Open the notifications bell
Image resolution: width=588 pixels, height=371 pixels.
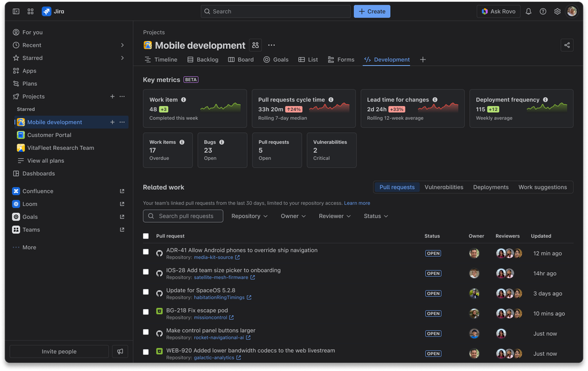pyautogui.click(x=529, y=11)
